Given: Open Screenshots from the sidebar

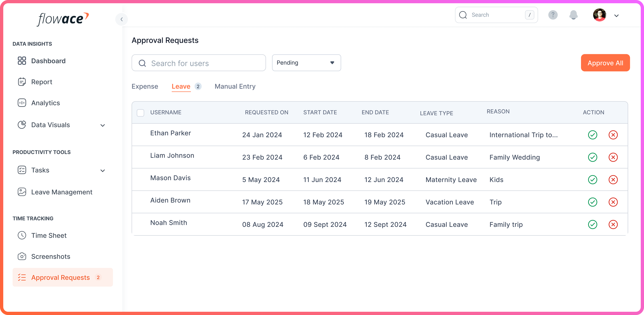Looking at the screenshot, I should (x=51, y=257).
